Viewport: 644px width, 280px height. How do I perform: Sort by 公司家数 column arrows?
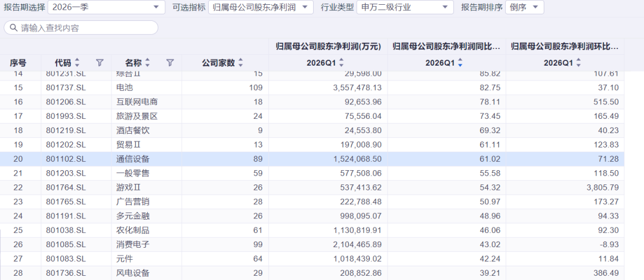click(241, 63)
